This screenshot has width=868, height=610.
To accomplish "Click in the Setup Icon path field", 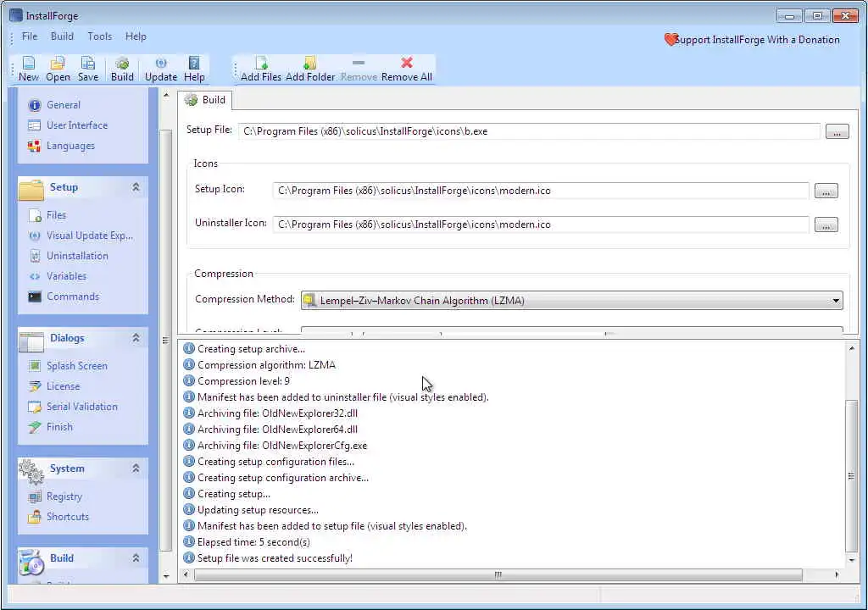I will coord(541,191).
